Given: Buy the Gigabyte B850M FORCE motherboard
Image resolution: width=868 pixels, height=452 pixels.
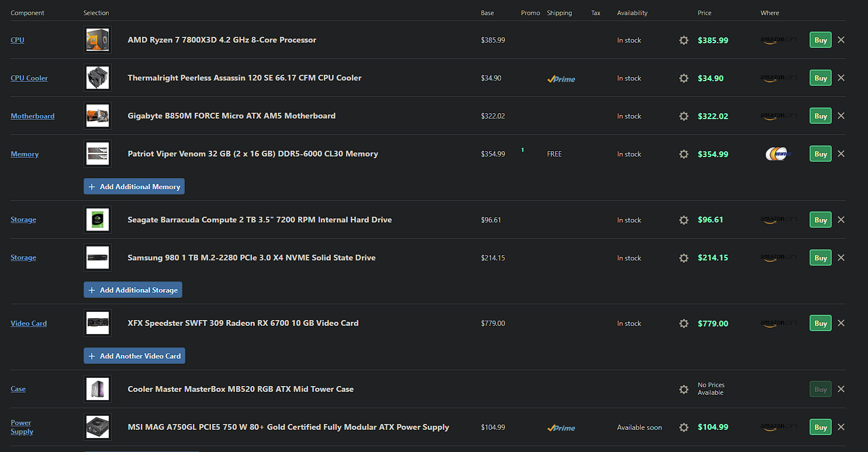Looking at the screenshot, I should tap(821, 116).
